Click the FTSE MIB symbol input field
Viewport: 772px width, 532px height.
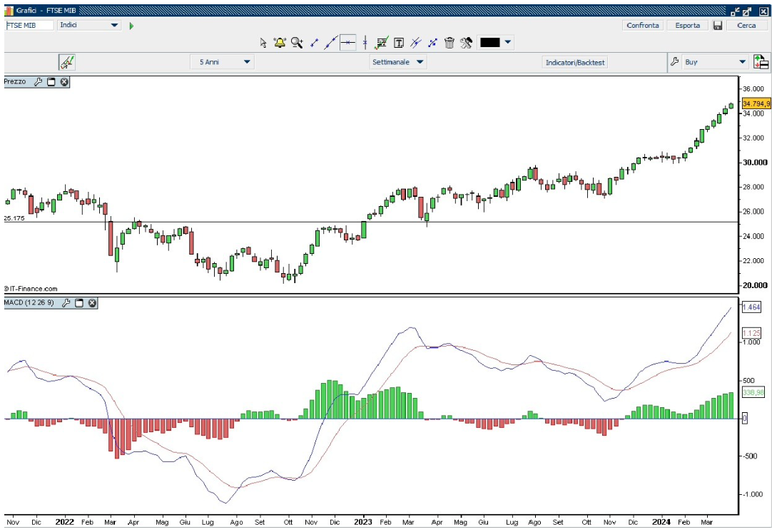(x=29, y=25)
